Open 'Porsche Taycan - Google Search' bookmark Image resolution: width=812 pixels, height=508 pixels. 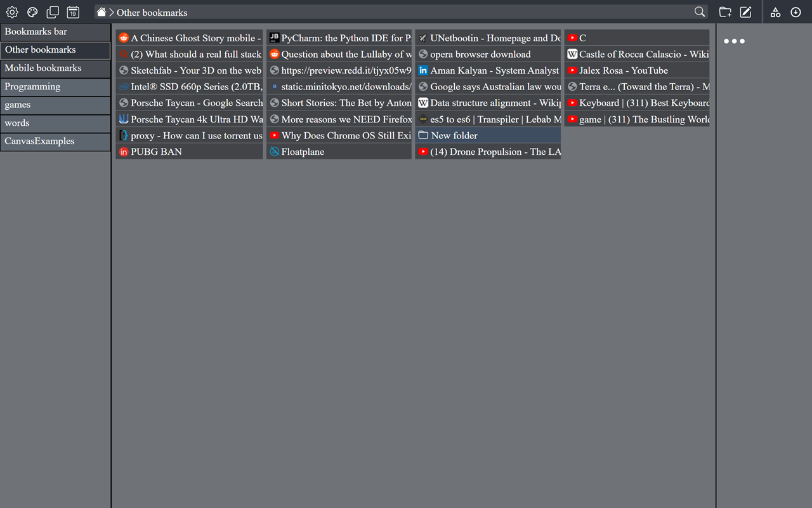[x=189, y=103]
